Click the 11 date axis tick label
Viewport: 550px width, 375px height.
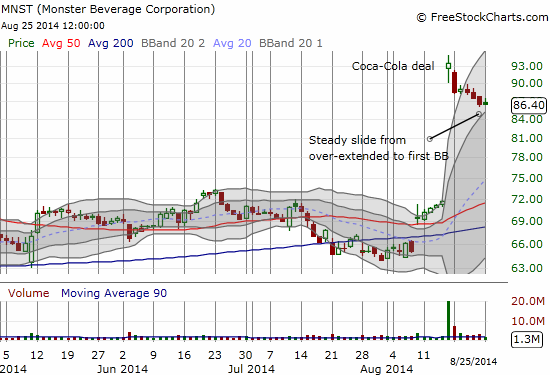423,355
